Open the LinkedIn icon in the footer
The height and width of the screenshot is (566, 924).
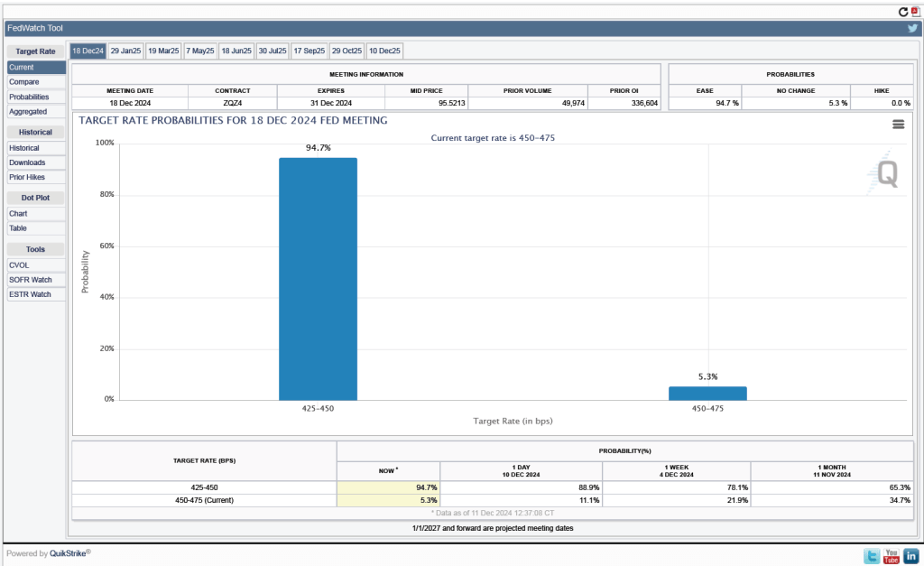[911, 556]
